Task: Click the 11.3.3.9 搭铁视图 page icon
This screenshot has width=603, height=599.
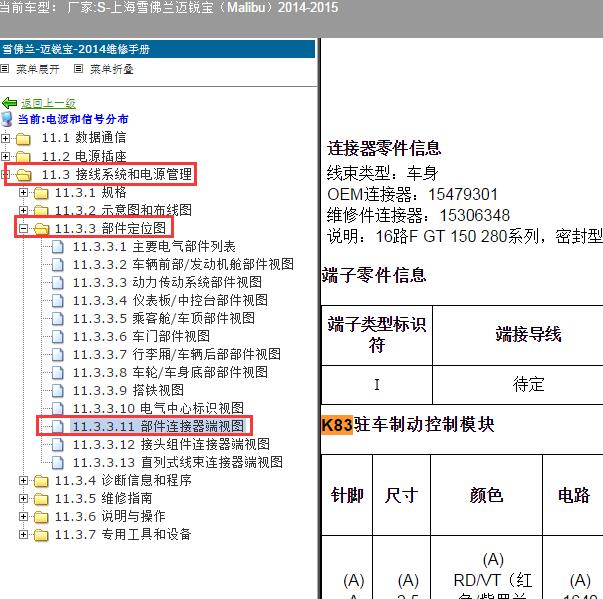Action: [x=58, y=391]
